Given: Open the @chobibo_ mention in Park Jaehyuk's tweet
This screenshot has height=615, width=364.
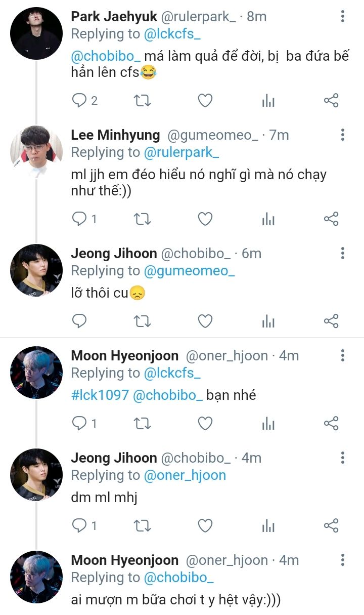Looking at the screenshot, I should [x=105, y=56].
